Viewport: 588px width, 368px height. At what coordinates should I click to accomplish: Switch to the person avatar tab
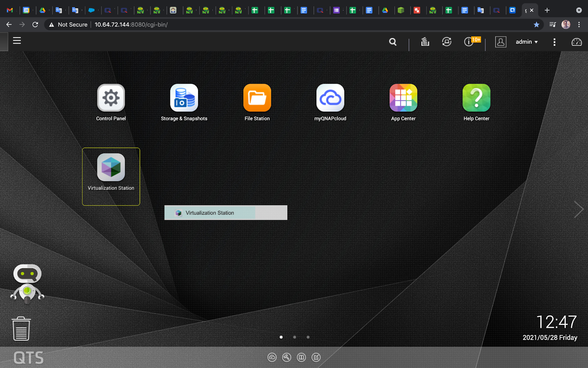tap(173, 10)
